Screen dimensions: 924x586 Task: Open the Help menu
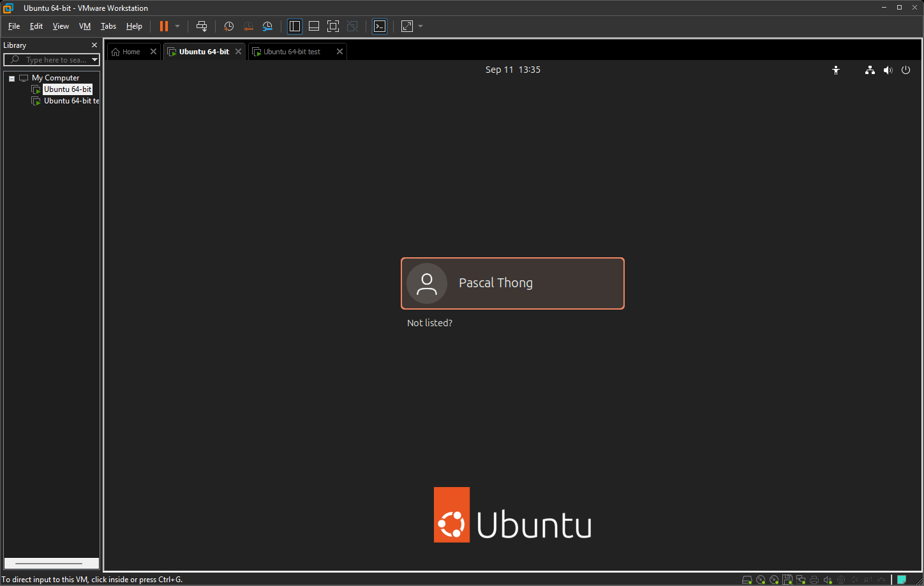click(134, 26)
